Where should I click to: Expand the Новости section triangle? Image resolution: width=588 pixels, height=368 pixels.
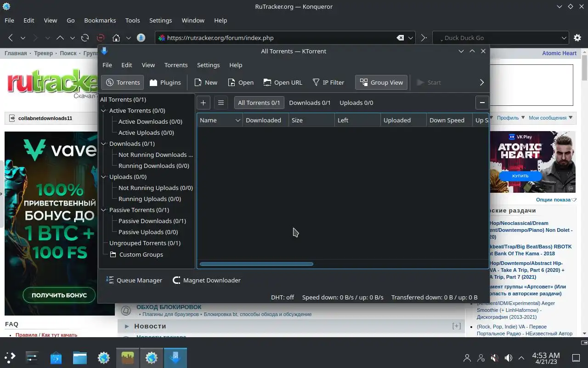point(126,326)
